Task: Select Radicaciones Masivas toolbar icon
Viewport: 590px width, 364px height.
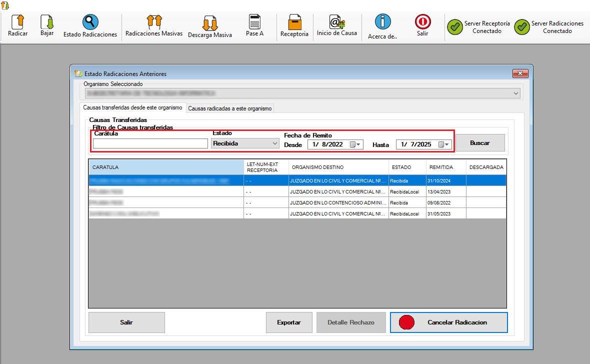Action: click(x=154, y=21)
